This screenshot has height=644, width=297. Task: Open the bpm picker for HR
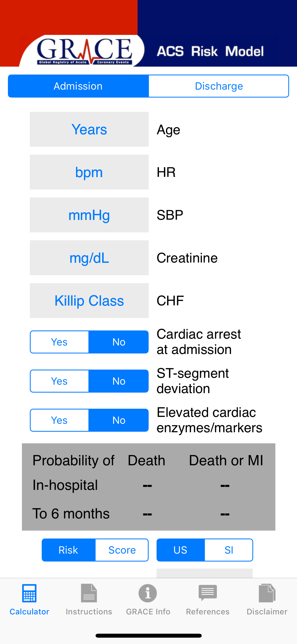pyautogui.click(x=89, y=172)
